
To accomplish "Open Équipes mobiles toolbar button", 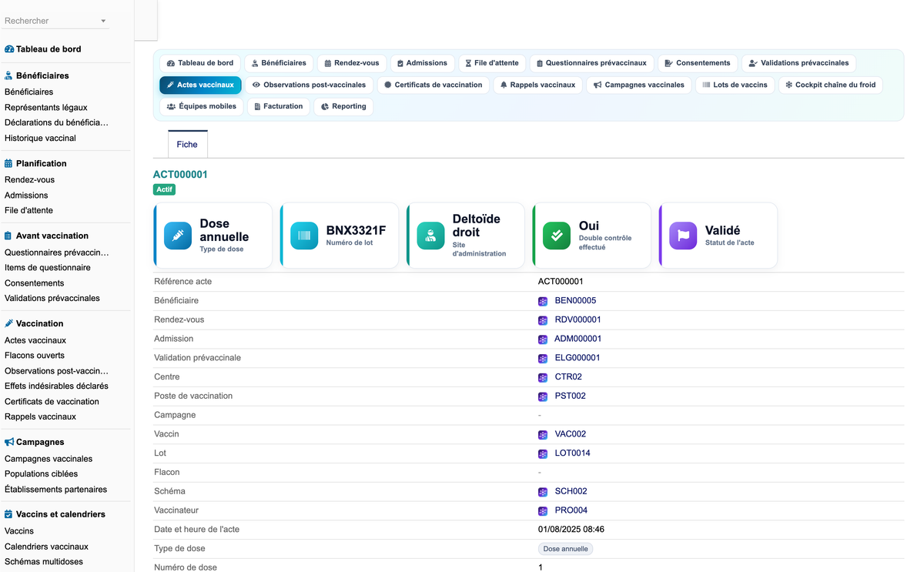I will coord(202,106).
